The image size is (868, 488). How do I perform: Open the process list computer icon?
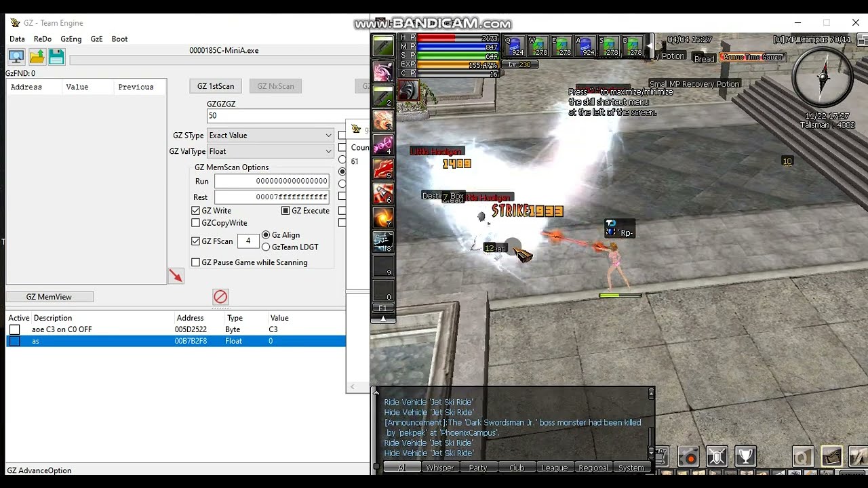(16, 57)
